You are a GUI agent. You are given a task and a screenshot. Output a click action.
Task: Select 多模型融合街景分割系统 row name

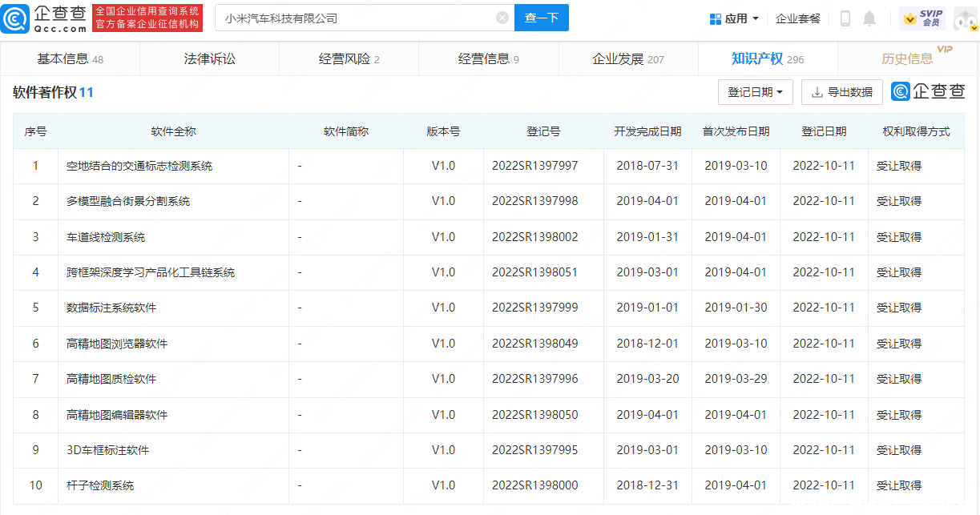tap(128, 202)
